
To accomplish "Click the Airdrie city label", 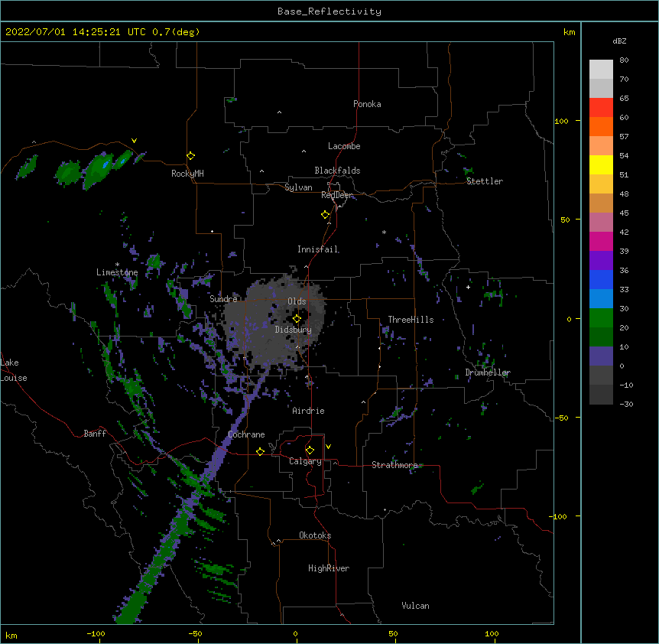I will [x=308, y=411].
